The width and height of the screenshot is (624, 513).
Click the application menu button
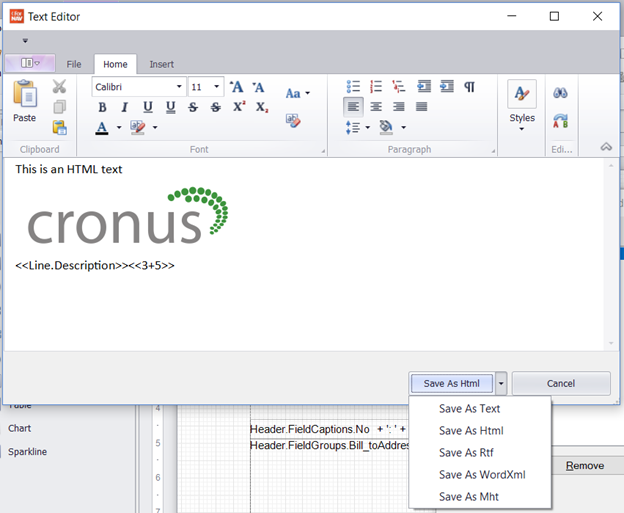coord(30,63)
